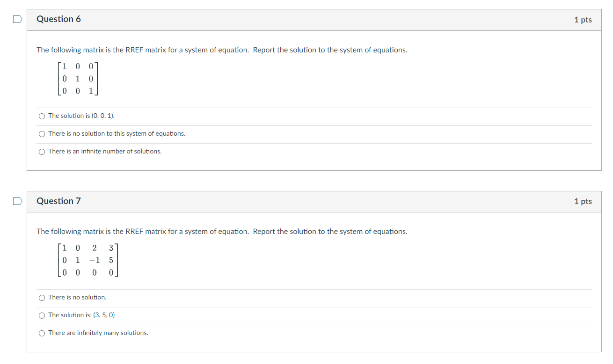Select radio button for solution (0, 0, 1)

(x=42, y=116)
